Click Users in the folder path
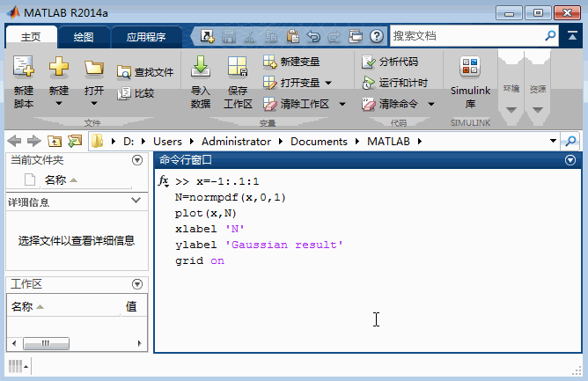The image size is (588, 381). tap(167, 142)
